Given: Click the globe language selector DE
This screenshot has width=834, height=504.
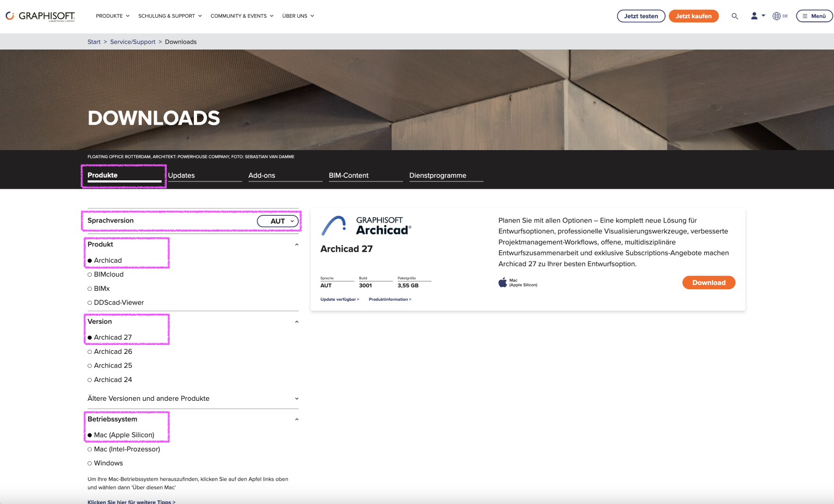Looking at the screenshot, I should (x=780, y=16).
